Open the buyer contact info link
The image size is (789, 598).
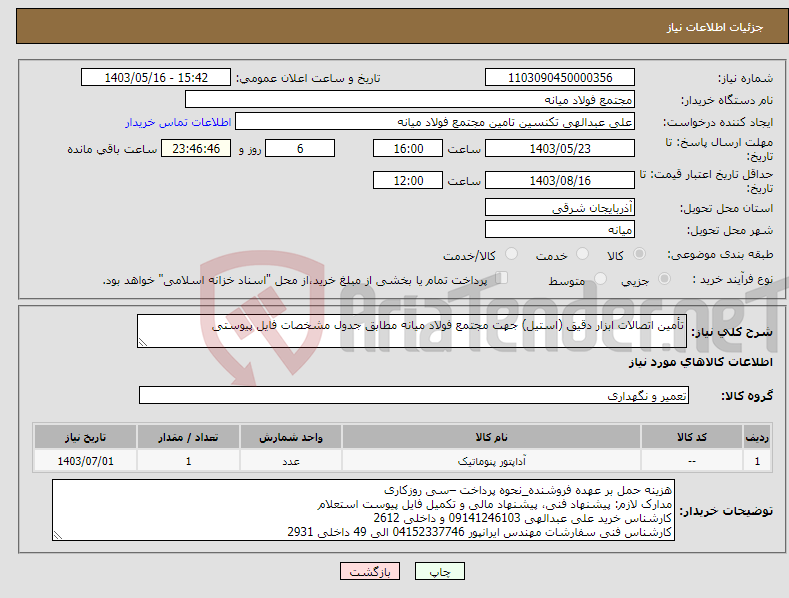click(178, 122)
